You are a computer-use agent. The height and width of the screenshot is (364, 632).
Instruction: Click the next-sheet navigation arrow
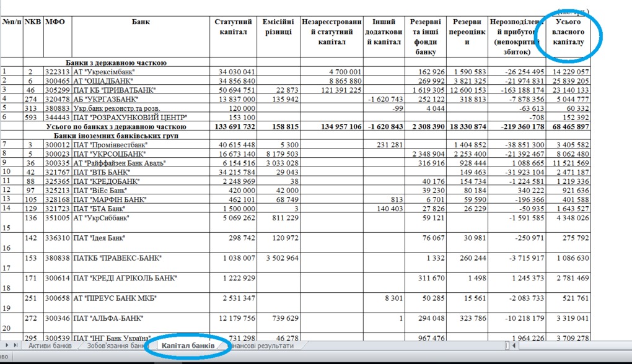[x=7, y=345]
